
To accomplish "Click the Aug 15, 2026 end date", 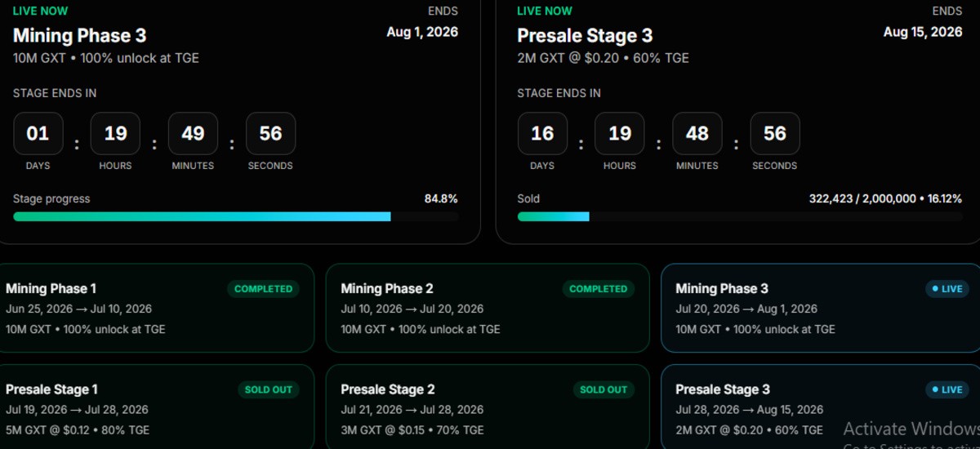I will (x=923, y=32).
